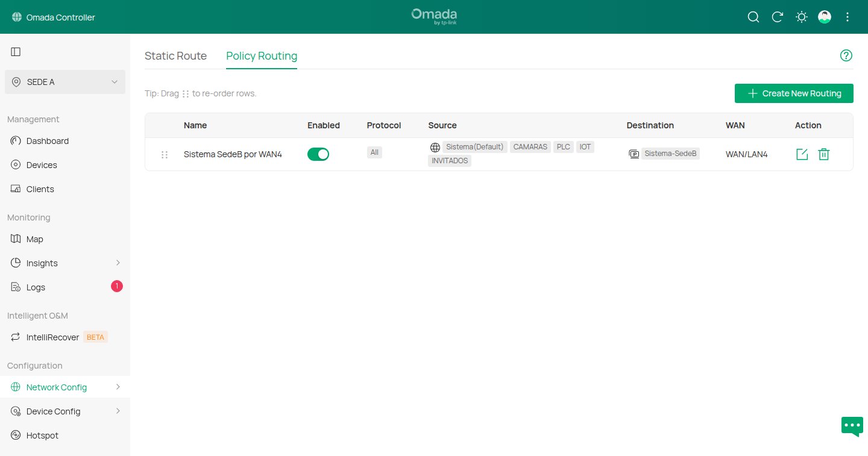Open the SEDE A site dropdown

[x=65, y=82]
